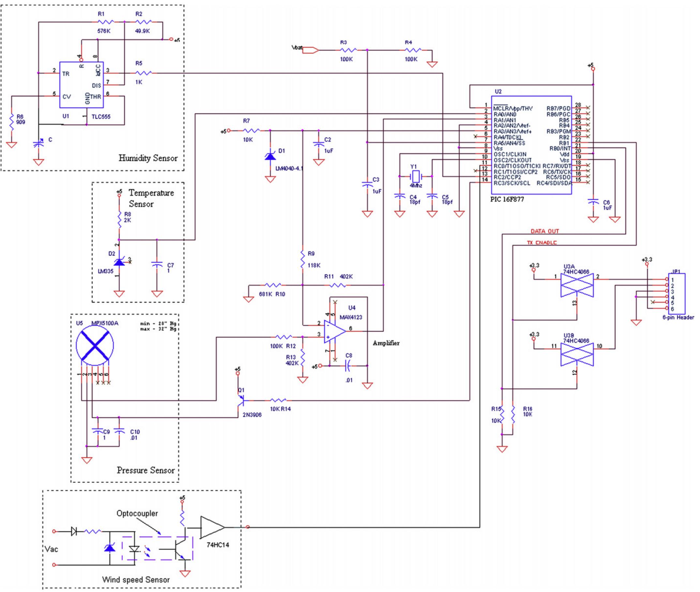Click the U3A 74HC4066 switch symbol
Image resolution: width=700 pixels, height=592 pixels.
tap(577, 286)
